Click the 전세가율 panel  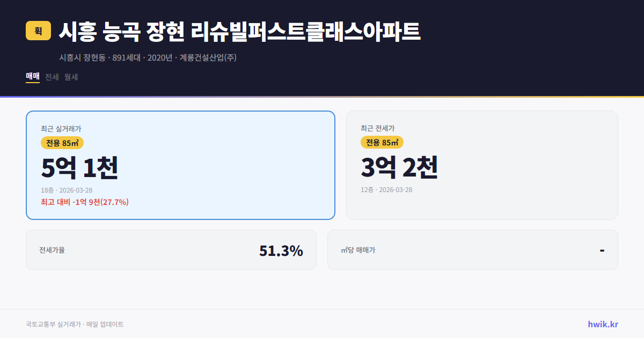[171, 249]
